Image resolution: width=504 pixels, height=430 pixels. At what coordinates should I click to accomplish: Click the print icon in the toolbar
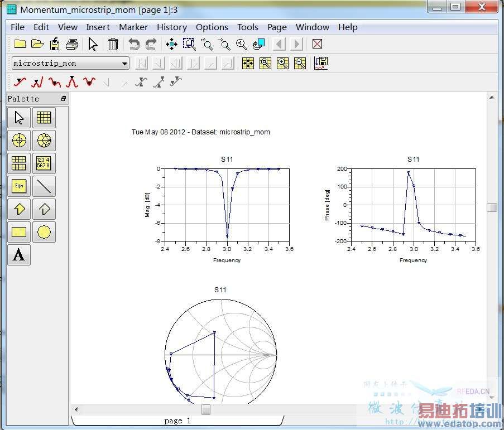pyautogui.click(x=72, y=44)
